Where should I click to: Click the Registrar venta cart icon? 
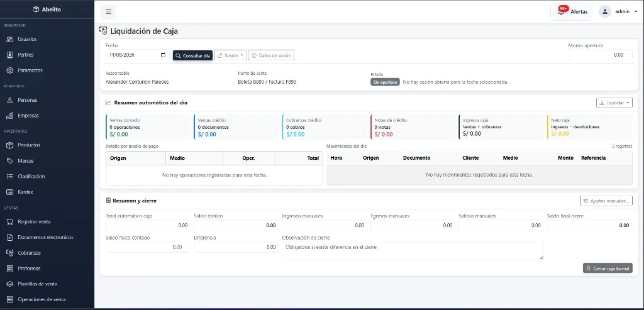point(10,222)
